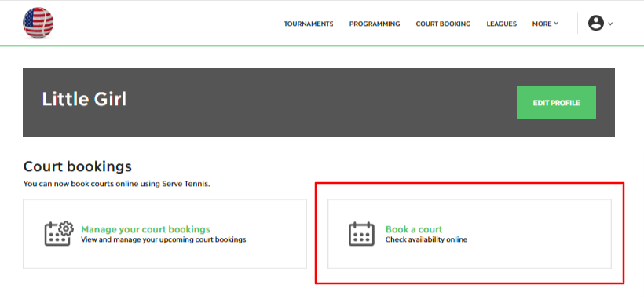Click View and manage upcoming bookings text
The width and height of the screenshot is (644, 307).
(x=163, y=239)
